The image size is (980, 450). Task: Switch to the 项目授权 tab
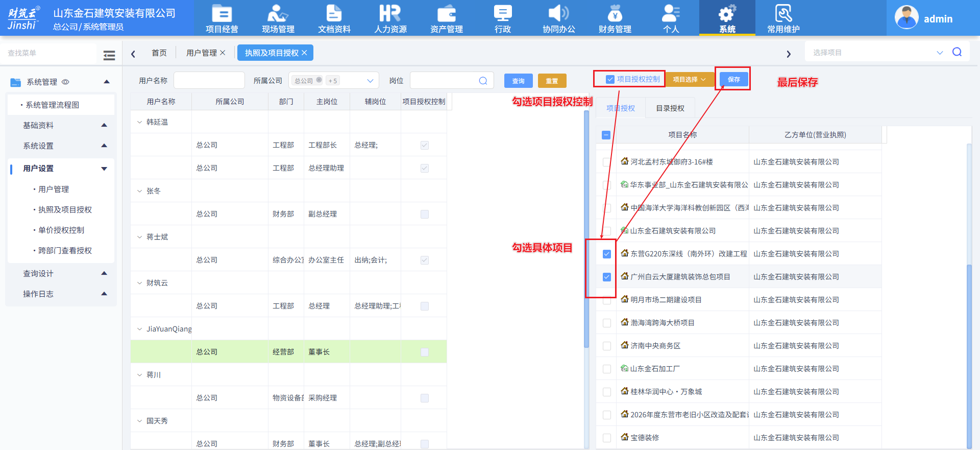click(x=621, y=108)
